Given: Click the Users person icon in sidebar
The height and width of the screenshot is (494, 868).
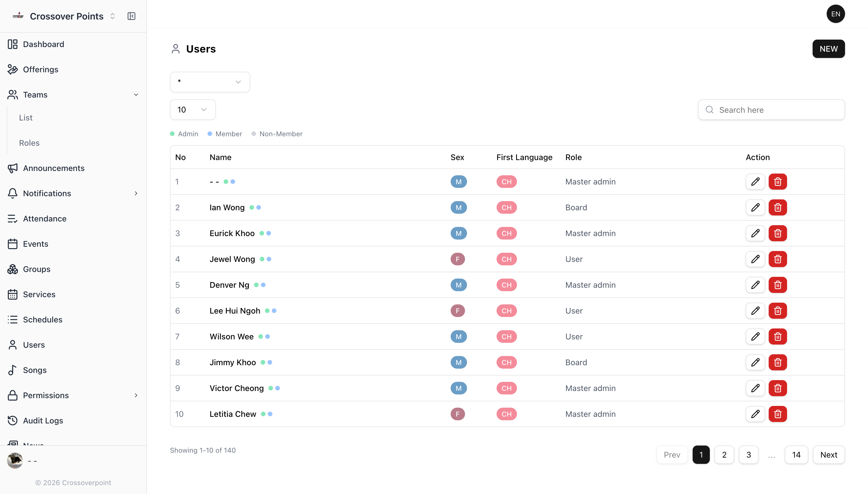Looking at the screenshot, I should coord(13,345).
